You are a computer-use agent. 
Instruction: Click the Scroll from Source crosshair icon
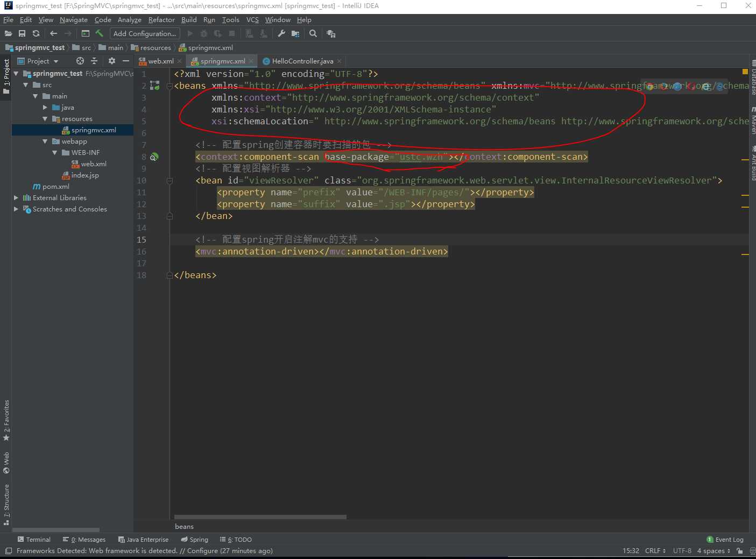click(x=80, y=61)
